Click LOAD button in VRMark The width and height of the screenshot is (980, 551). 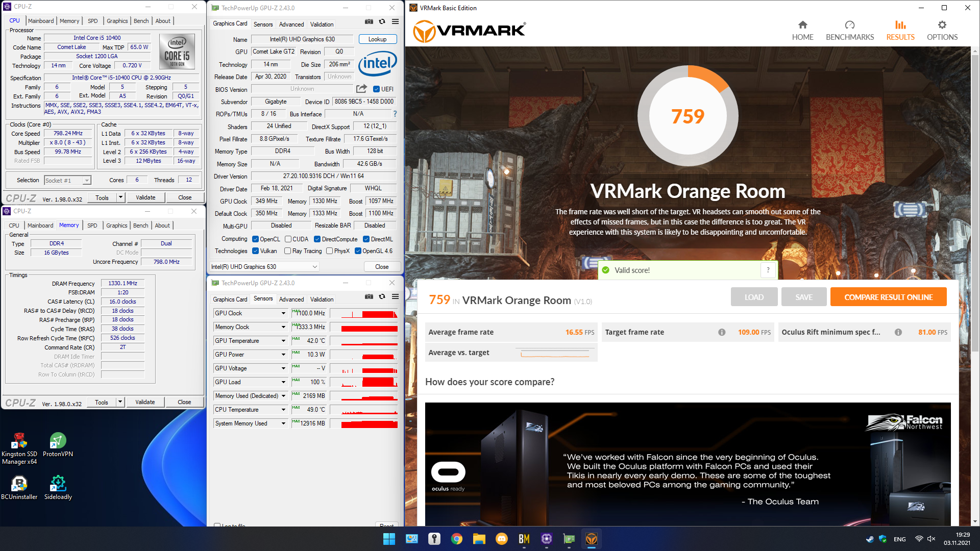[754, 297]
